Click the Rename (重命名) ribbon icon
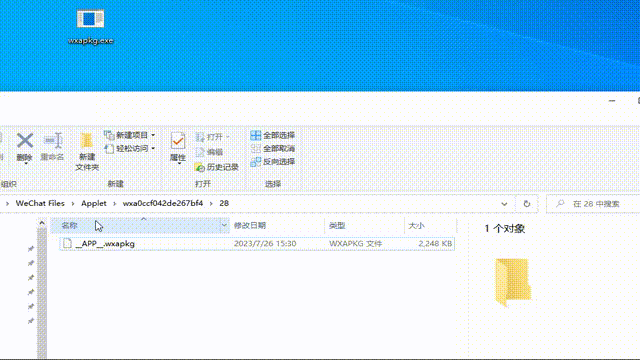The width and height of the screenshot is (640, 360). [x=52, y=146]
